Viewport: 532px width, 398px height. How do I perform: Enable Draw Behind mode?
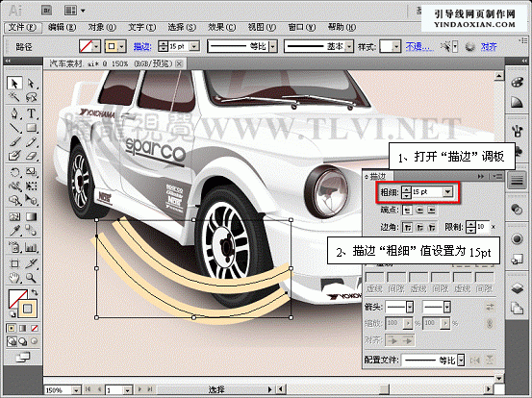[23, 341]
